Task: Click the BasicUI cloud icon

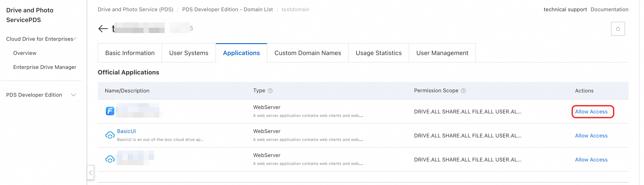Action: pos(110,135)
